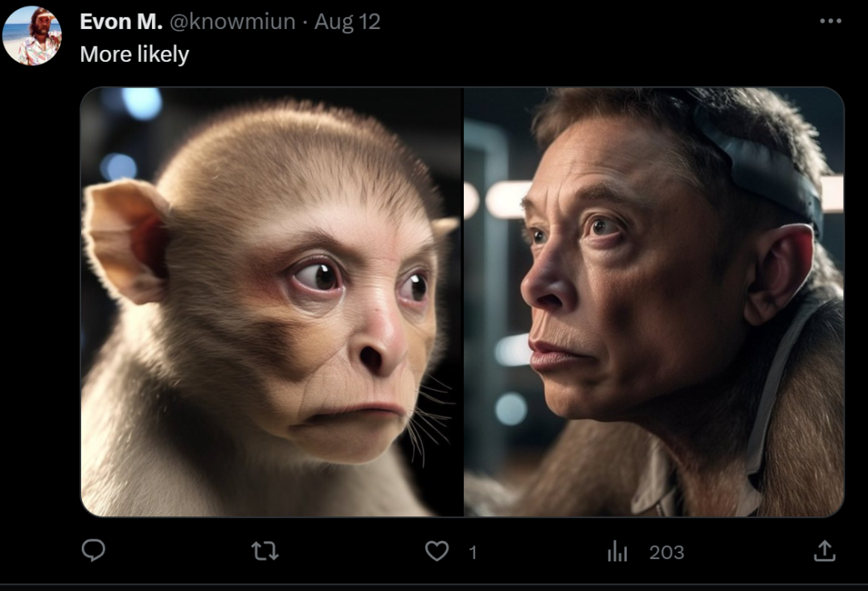The height and width of the screenshot is (591, 868).
Task: Click the Aug 12 timestamp
Action: point(347,22)
